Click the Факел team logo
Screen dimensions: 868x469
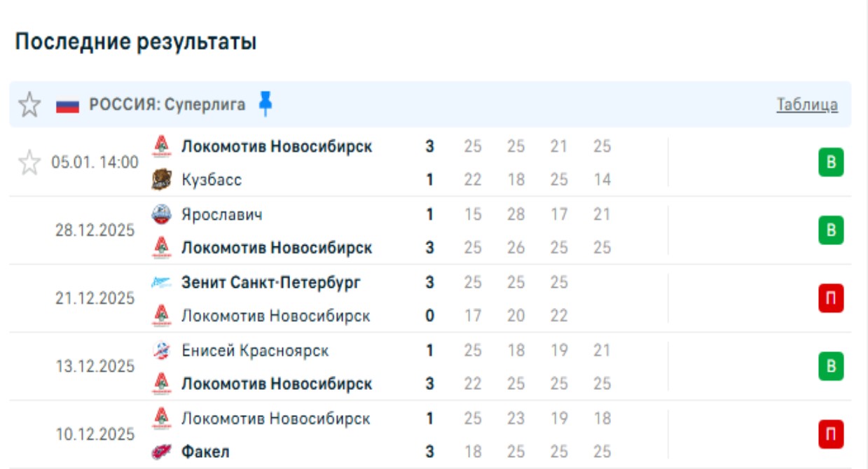coord(162,452)
